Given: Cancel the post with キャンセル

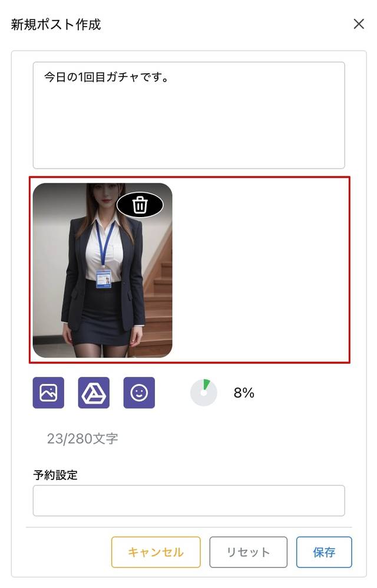Looking at the screenshot, I should coord(156,552).
